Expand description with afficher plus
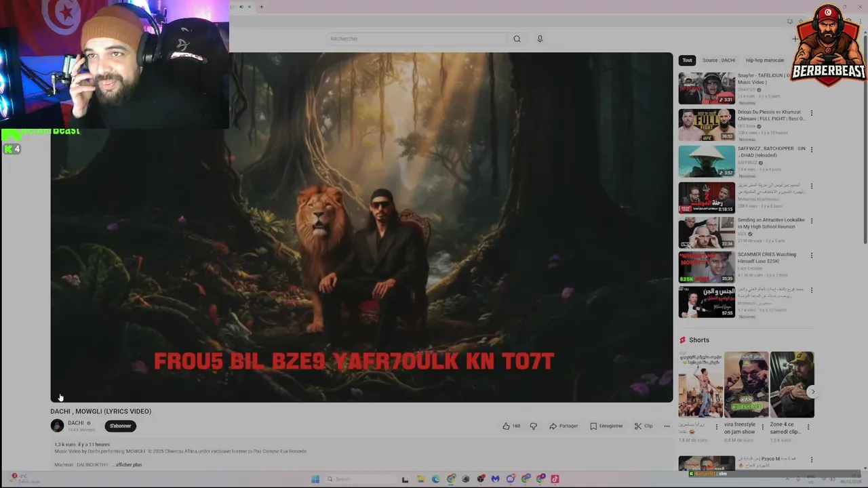The height and width of the screenshot is (488, 868). click(127, 465)
